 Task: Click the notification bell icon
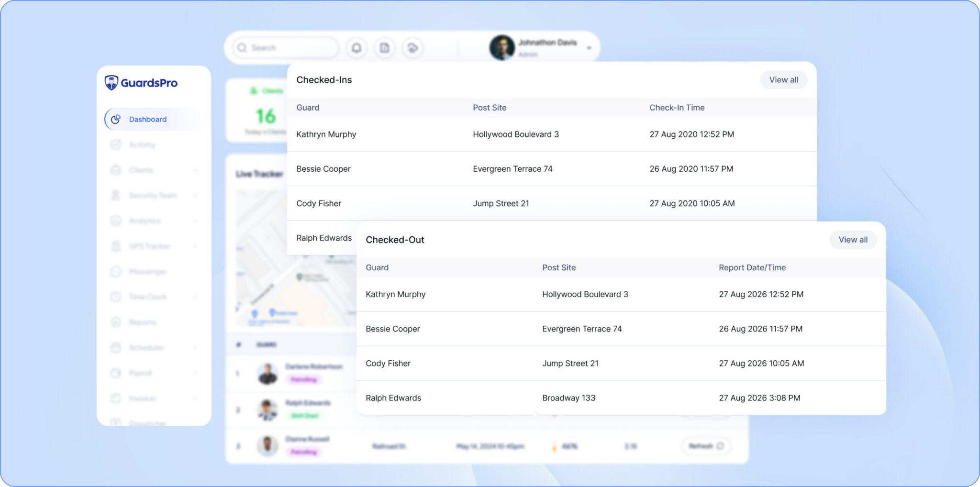click(356, 48)
